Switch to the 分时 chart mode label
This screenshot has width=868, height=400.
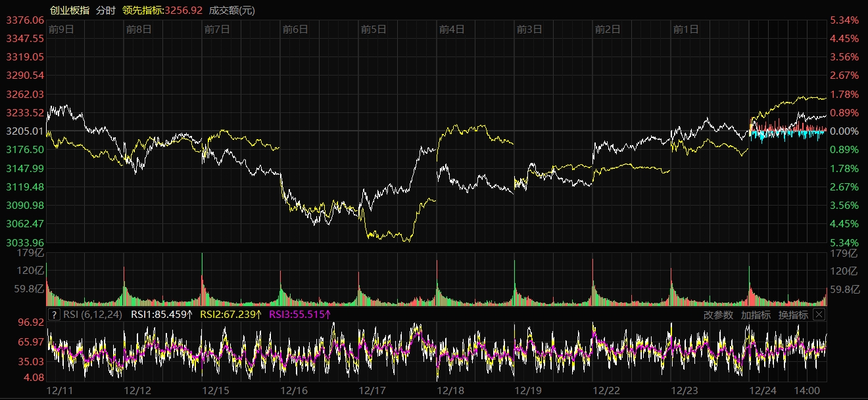(105, 10)
